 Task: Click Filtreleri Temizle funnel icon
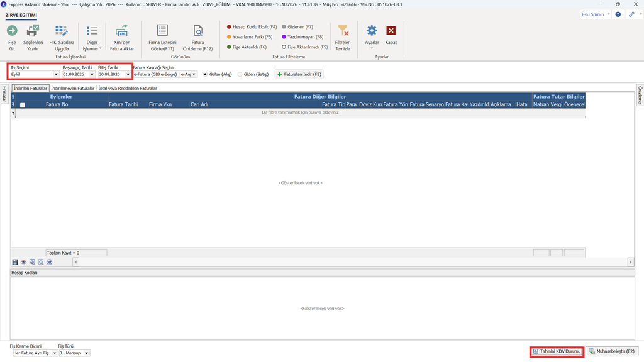pos(343,31)
